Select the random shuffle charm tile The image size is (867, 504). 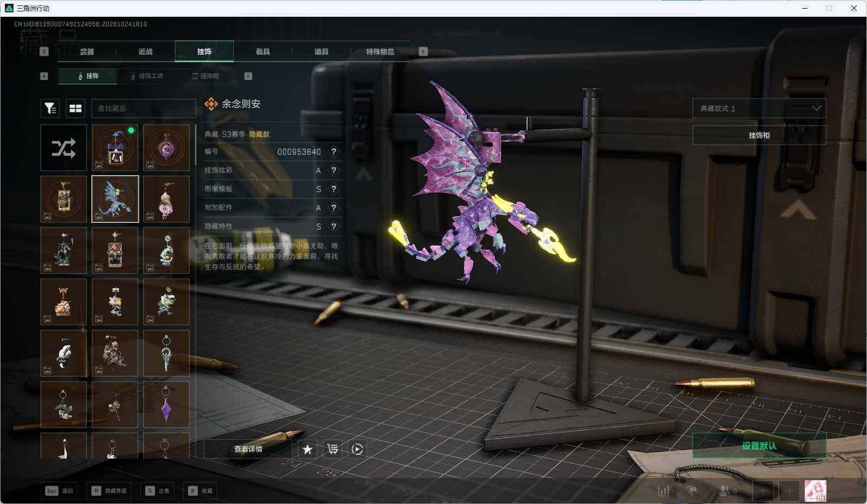click(x=63, y=148)
